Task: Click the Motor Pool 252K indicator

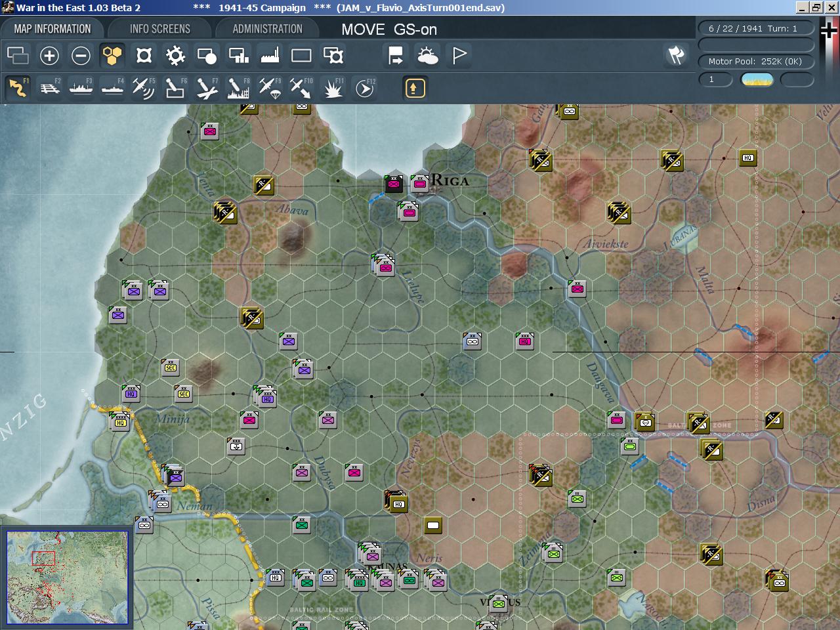Action: tap(755, 61)
